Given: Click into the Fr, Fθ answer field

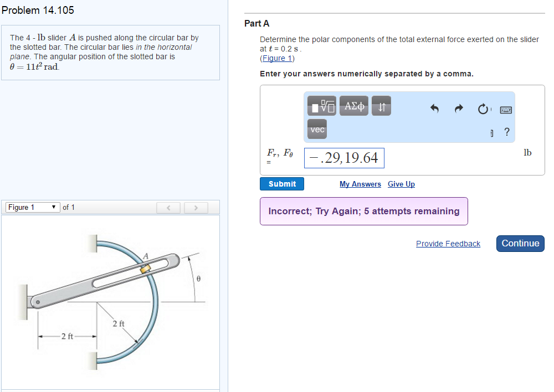Looking at the screenshot, I should [x=344, y=158].
